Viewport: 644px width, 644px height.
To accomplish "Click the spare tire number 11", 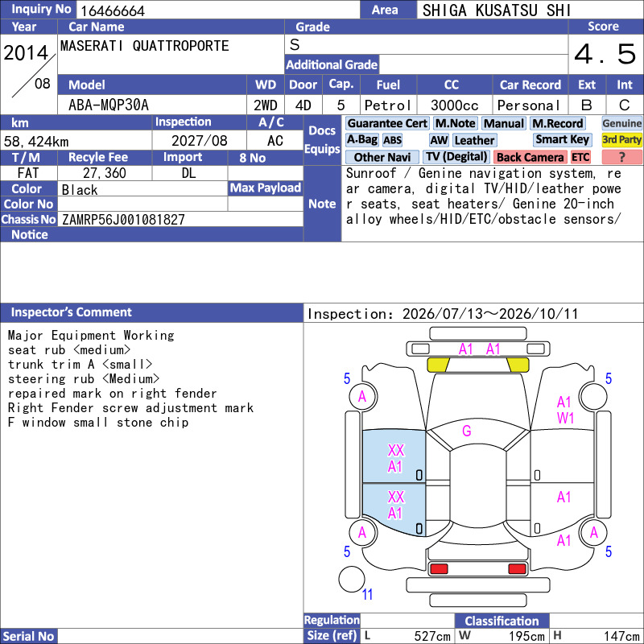I will [x=367, y=594].
